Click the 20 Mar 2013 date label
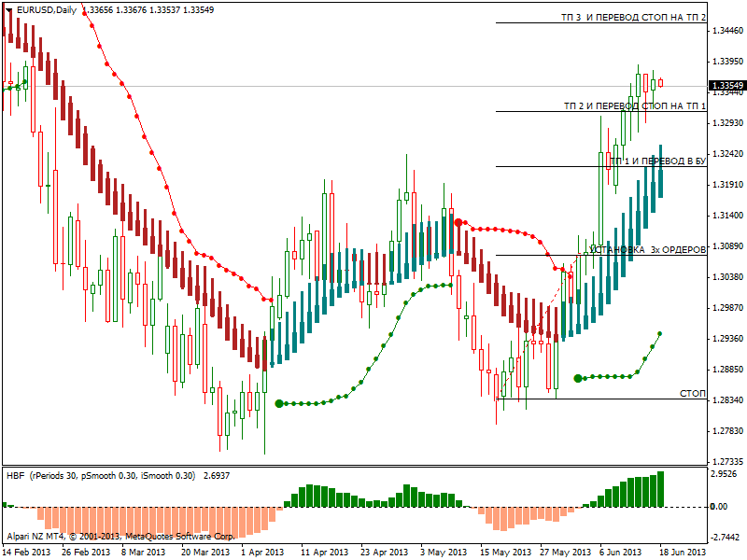747x560 pixels. (x=205, y=553)
